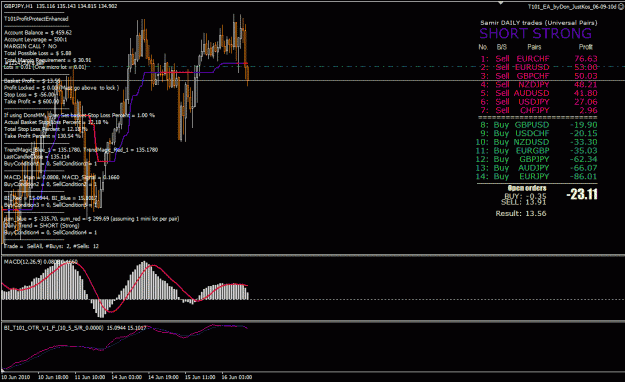Click the MACD_Main, MACD_Signal values line
This screenshot has height=382, width=625.
(62, 177)
